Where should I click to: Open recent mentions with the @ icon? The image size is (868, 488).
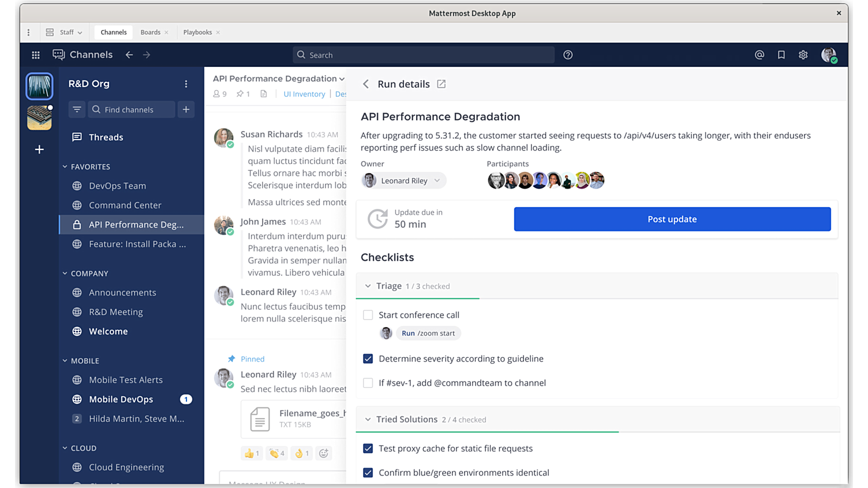pyautogui.click(x=759, y=55)
